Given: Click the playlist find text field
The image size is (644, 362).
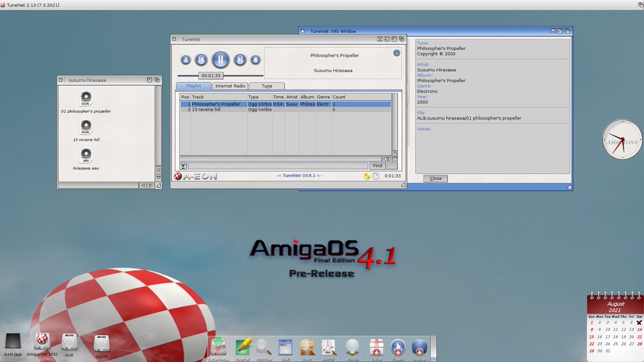Looking at the screenshot, I should pyautogui.click(x=278, y=166).
